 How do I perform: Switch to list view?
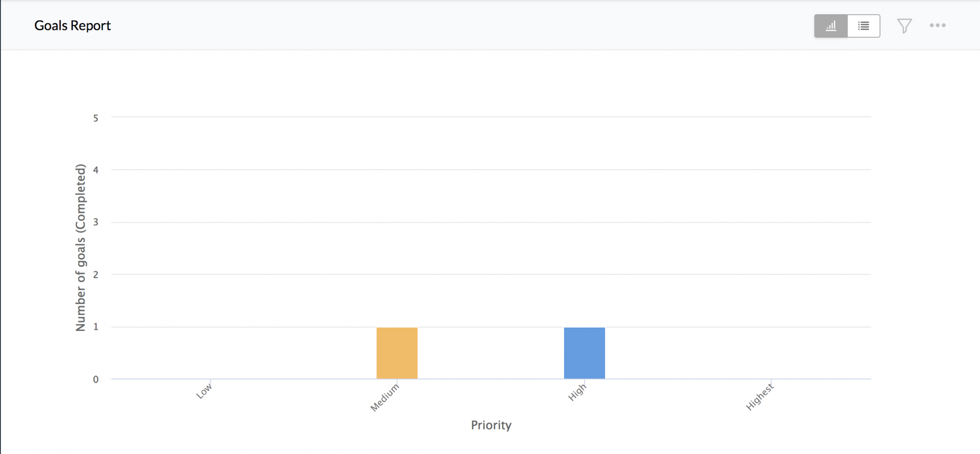click(x=863, y=26)
